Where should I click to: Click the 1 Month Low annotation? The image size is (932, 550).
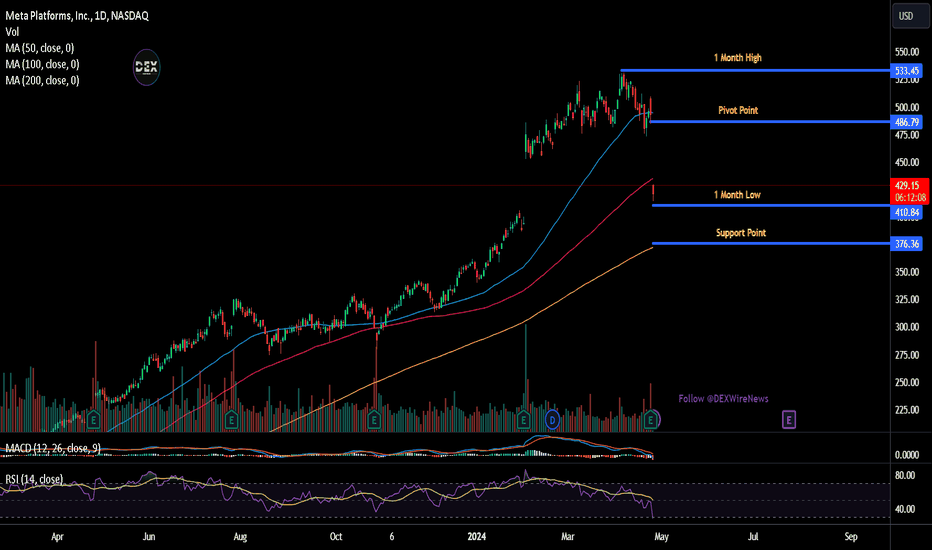click(x=737, y=194)
